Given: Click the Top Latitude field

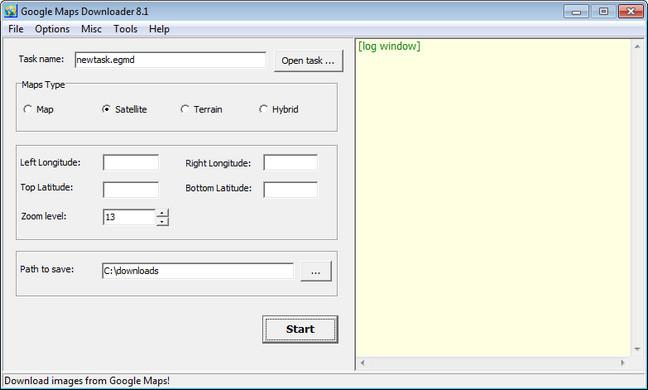Looking at the screenshot, I should (131, 190).
